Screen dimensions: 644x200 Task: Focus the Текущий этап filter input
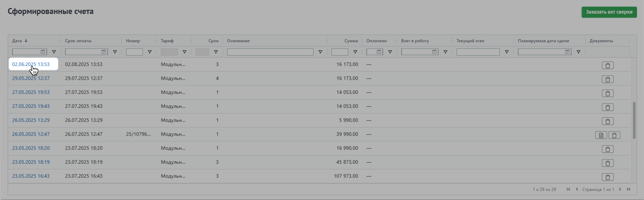[478, 52]
